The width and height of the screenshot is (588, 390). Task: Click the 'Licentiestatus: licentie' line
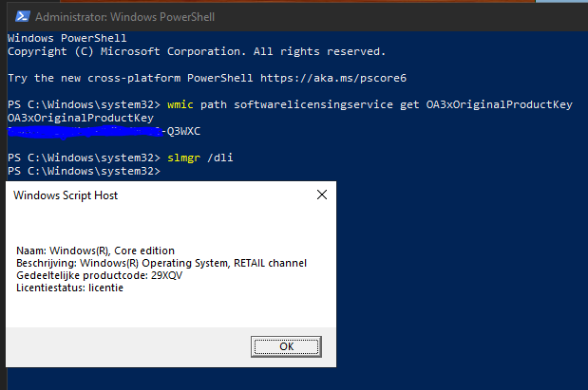click(69, 288)
